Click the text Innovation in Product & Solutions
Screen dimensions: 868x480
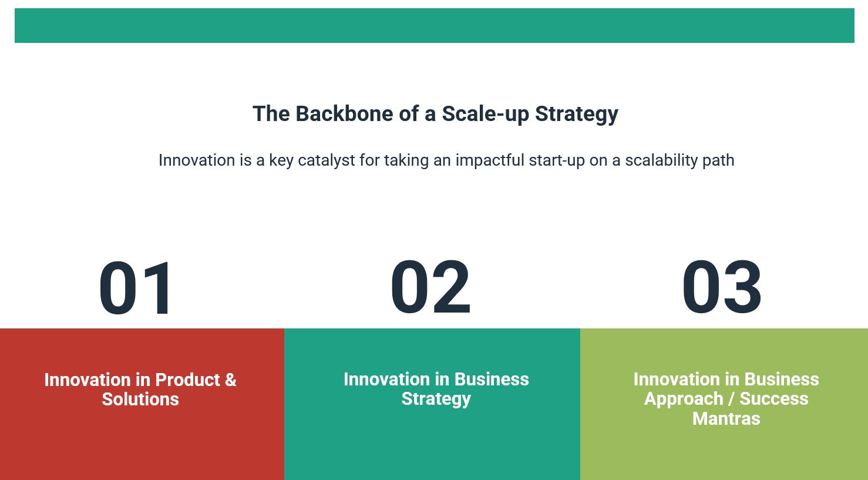[x=140, y=390]
